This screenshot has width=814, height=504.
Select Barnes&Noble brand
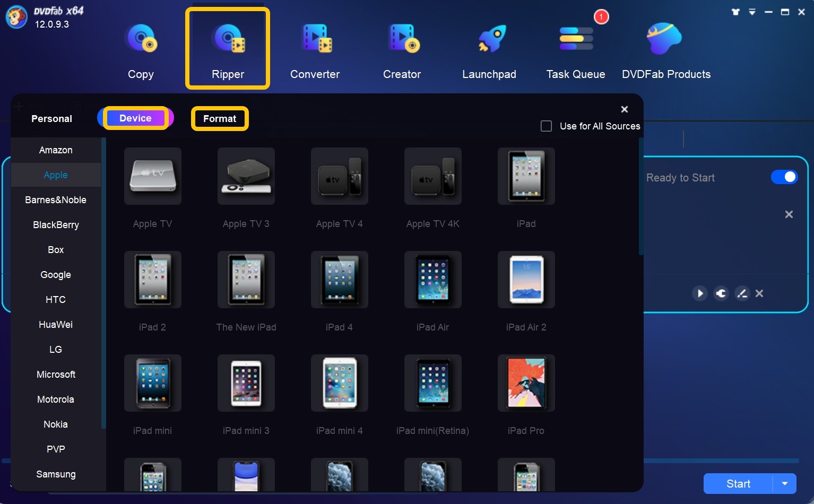coord(56,200)
